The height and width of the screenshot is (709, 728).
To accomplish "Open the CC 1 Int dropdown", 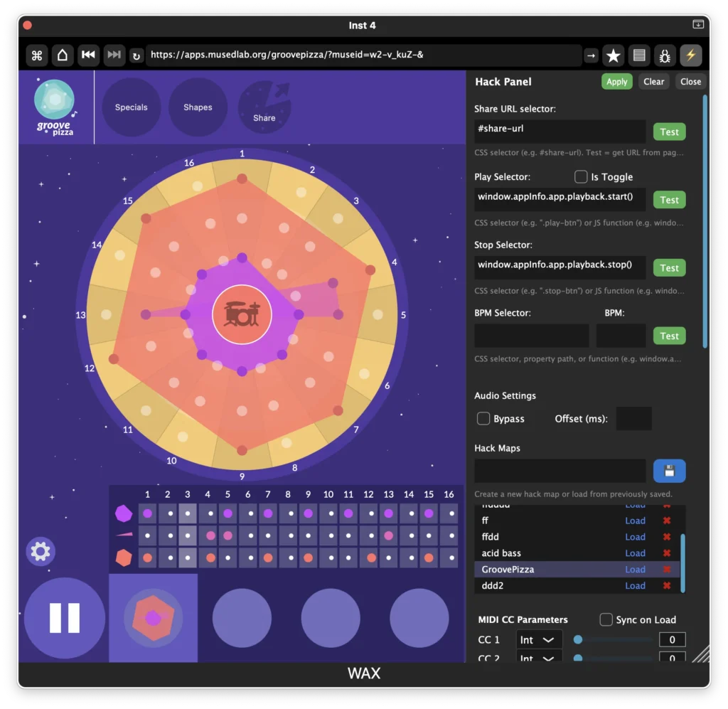I will pos(538,639).
